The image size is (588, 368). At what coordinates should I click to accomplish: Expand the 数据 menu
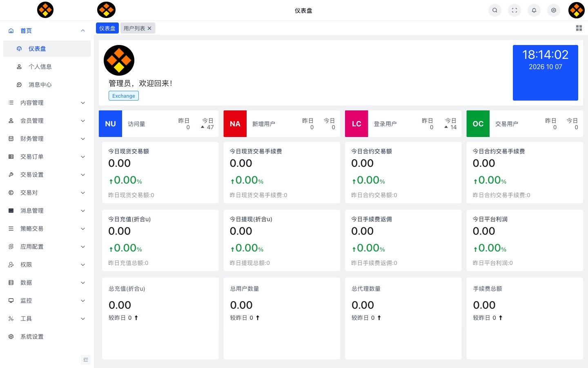[x=47, y=283]
